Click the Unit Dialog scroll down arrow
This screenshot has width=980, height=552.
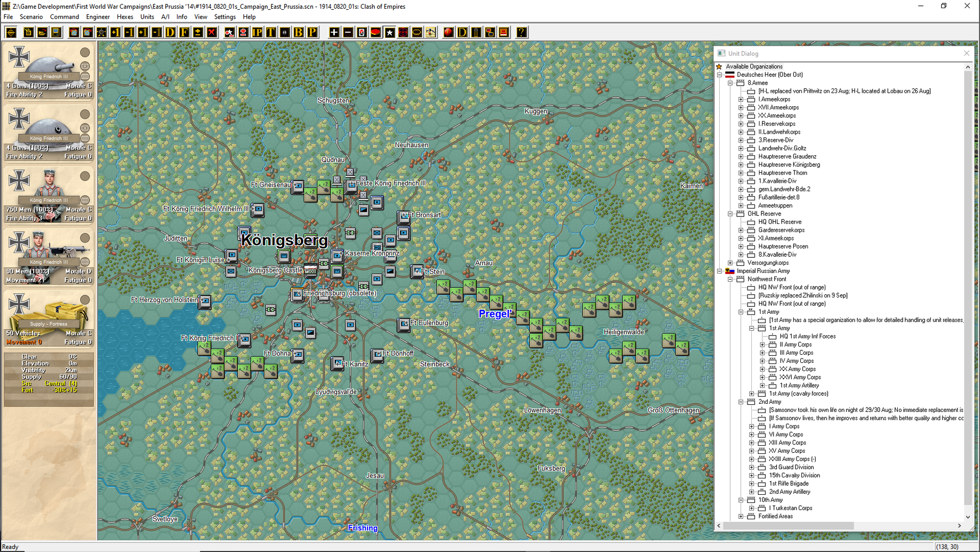pos(968,517)
